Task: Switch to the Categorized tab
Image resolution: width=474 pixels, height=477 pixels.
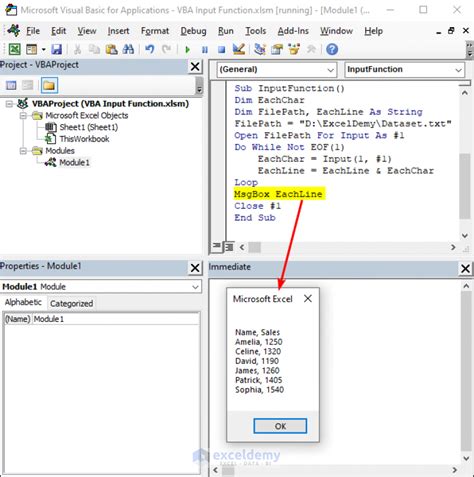Action: point(71,303)
